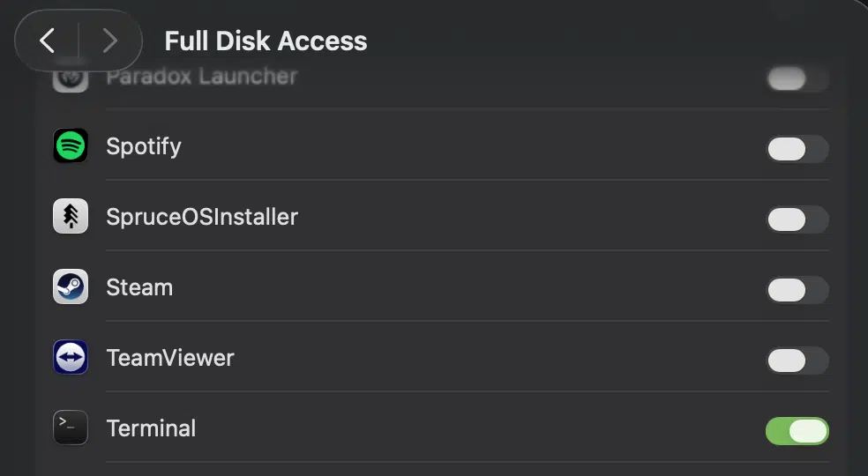Go back using the left chevron
868x476 pixels.
(x=48, y=41)
